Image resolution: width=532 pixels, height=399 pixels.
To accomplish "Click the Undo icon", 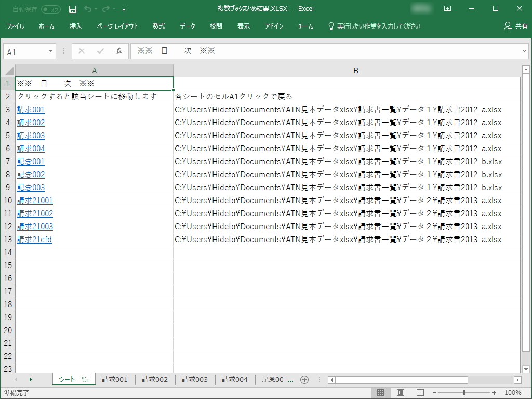I will coord(86,9).
